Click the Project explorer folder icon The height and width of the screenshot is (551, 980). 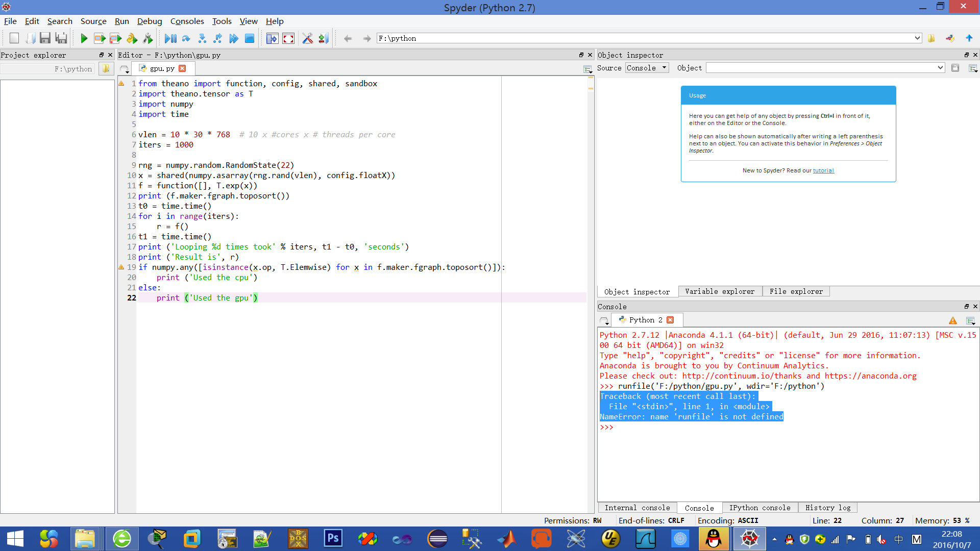click(106, 68)
